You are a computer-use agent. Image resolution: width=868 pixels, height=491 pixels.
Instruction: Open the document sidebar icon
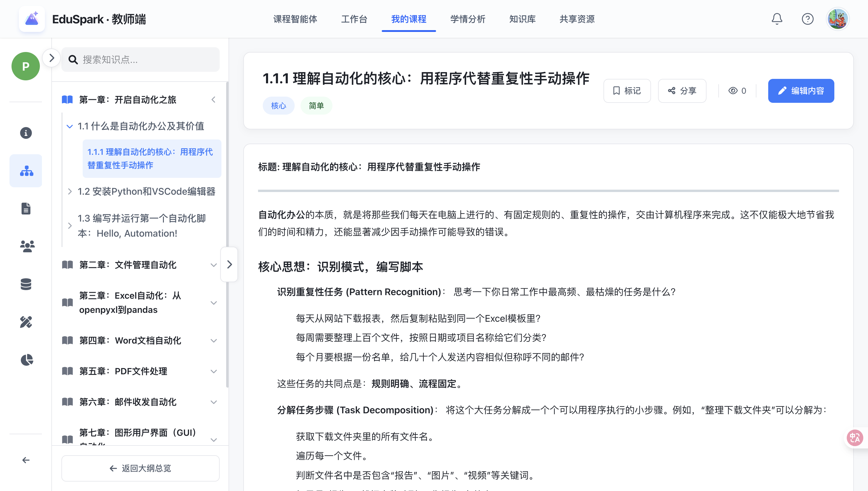[x=26, y=208]
